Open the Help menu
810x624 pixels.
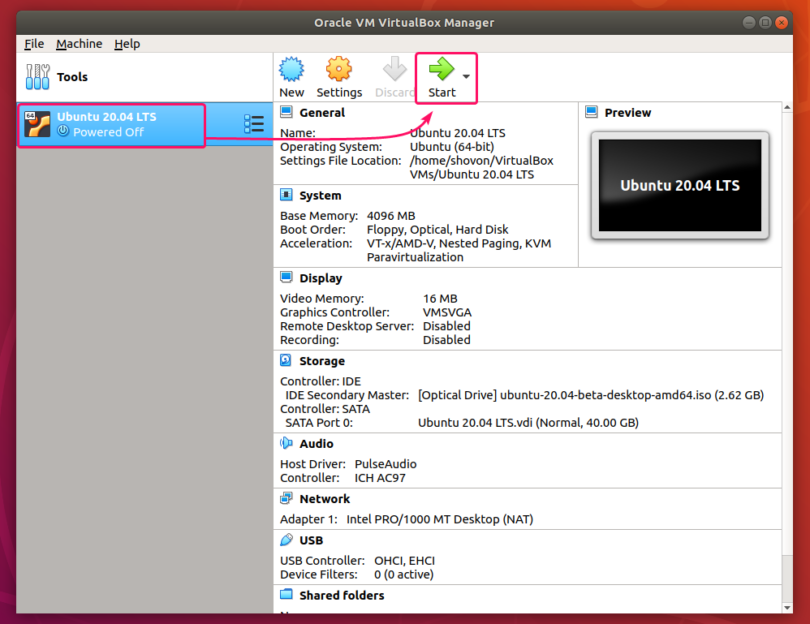127,44
